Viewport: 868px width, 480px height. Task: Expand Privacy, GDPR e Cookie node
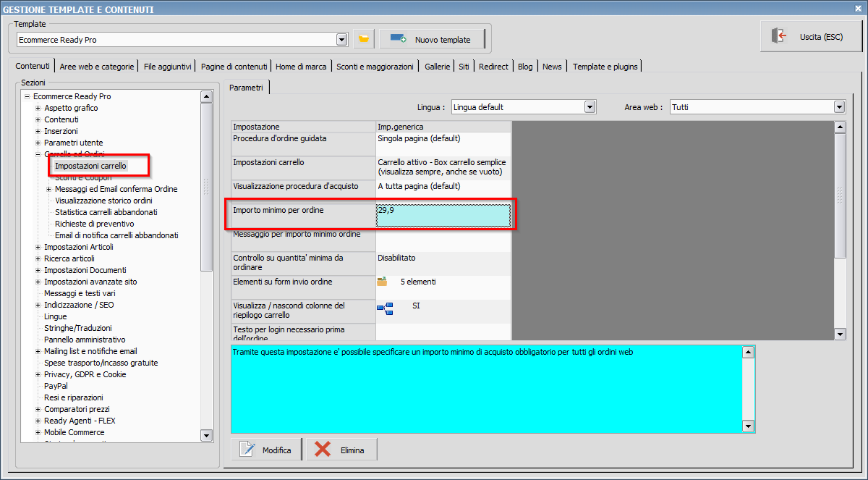[38, 374]
